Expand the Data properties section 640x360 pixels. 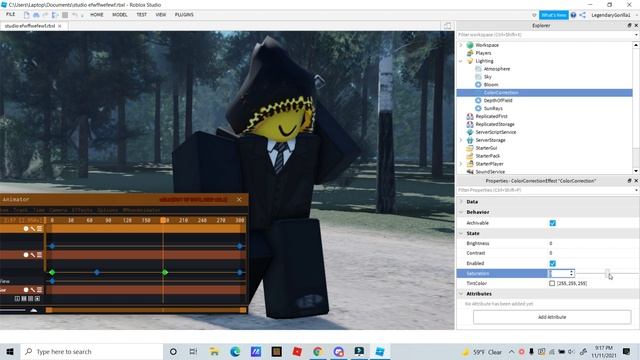tap(461, 202)
